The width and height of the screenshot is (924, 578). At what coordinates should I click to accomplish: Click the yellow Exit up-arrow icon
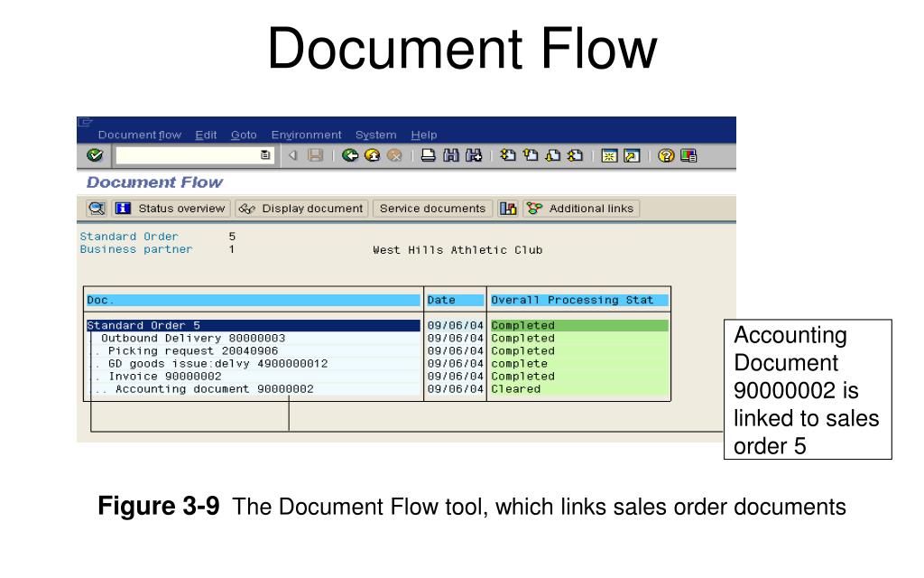point(373,155)
